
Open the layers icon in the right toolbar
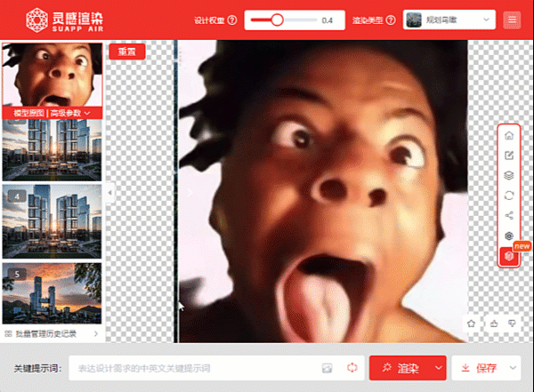tap(508, 175)
